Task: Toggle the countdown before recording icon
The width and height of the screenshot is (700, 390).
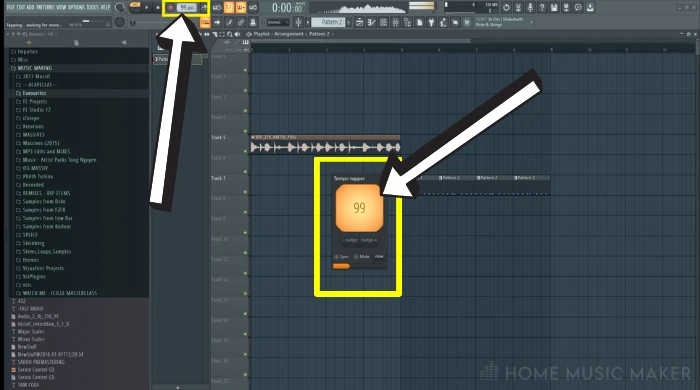Action: 229,8
